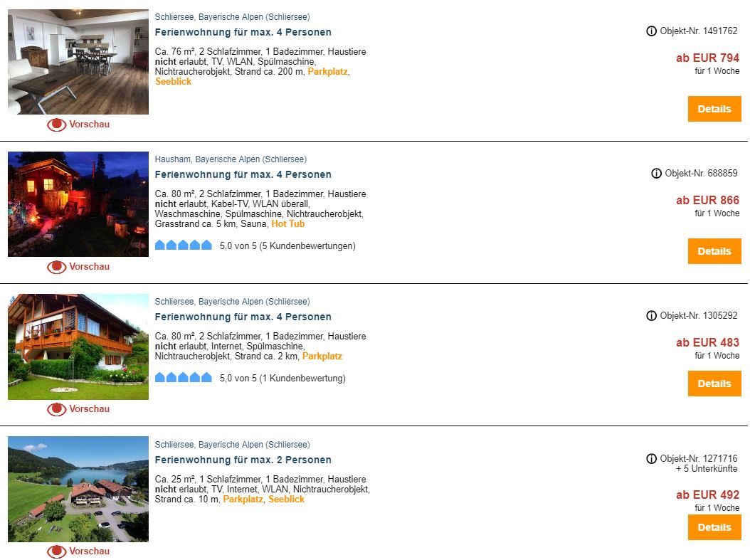Image resolution: width=750 pixels, height=560 pixels.
Task: Click the Seeblick link of the last listing
Action: click(x=287, y=499)
